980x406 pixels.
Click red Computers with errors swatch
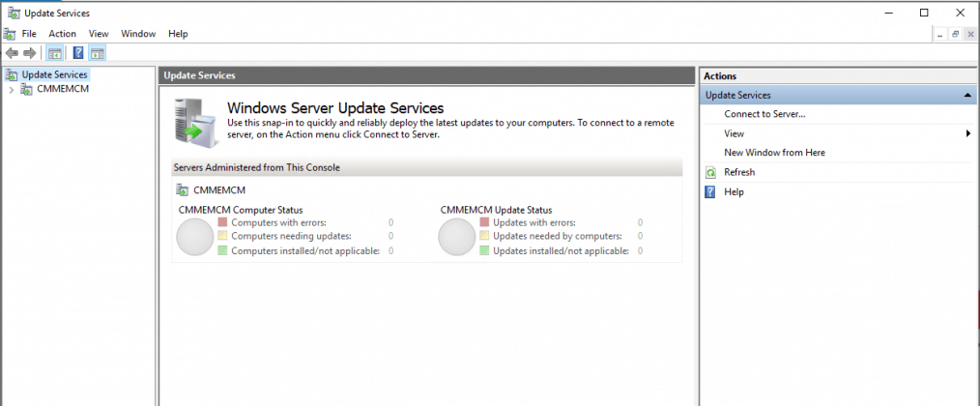222,222
